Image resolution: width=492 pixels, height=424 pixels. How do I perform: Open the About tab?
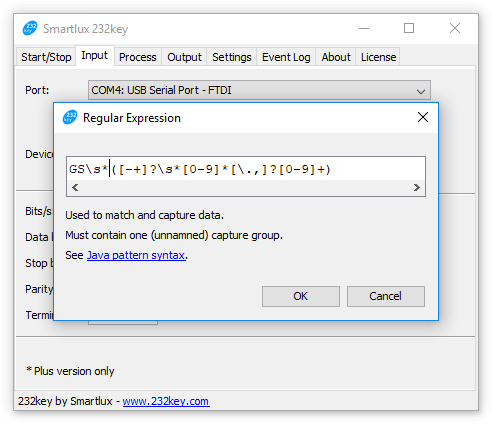pyautogui.click(x=336, y=57)
